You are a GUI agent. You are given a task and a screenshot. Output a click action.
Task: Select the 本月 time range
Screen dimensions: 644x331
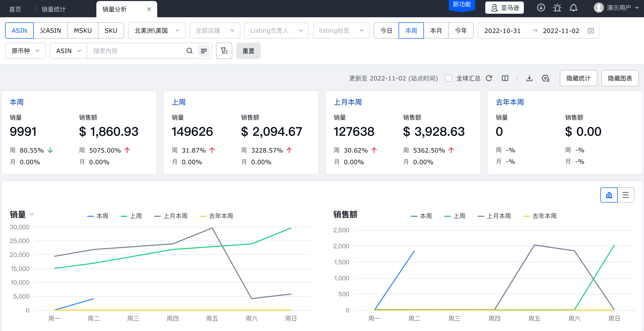click(436, 30)
